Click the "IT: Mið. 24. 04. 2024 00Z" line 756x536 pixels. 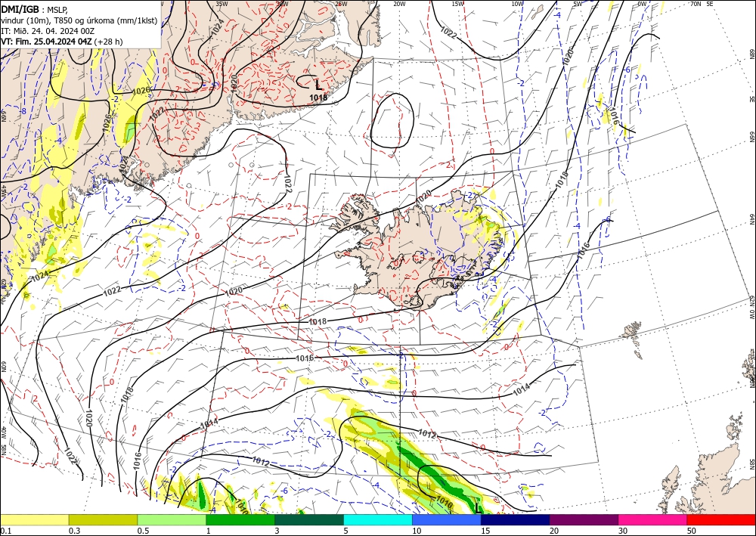pyautogui.click(x=47, y=31)
